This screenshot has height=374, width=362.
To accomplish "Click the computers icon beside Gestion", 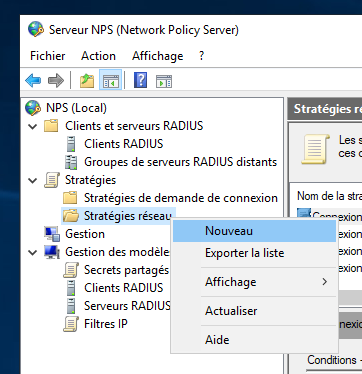I will [x=52, y=234].
